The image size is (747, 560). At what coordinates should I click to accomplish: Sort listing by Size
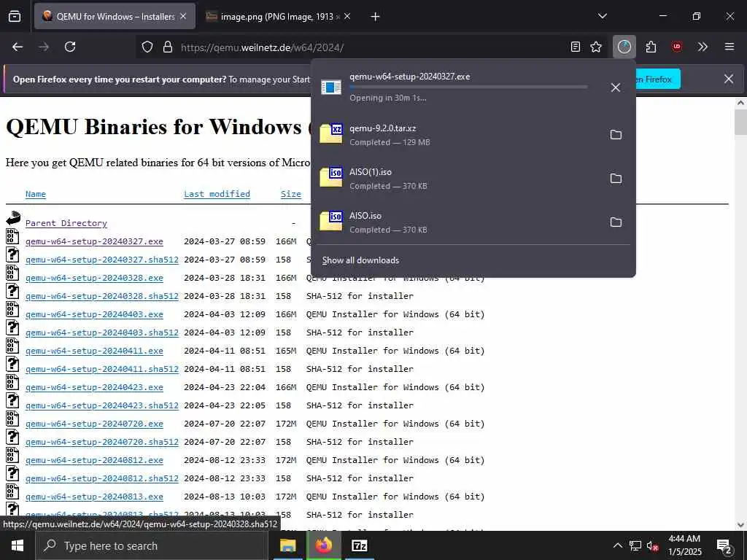[x=291, y=194]
